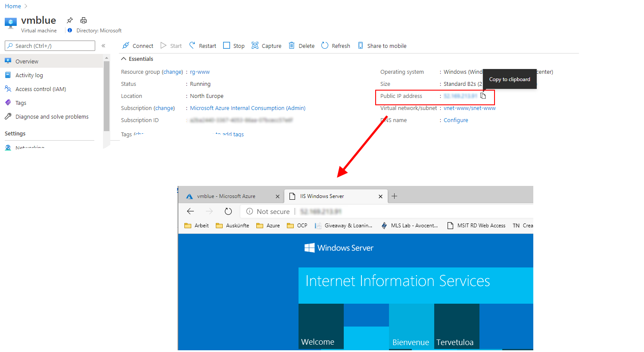Collapse the Essentials section
The width and height of the screenshot is (644, 352).
[124, 59]
